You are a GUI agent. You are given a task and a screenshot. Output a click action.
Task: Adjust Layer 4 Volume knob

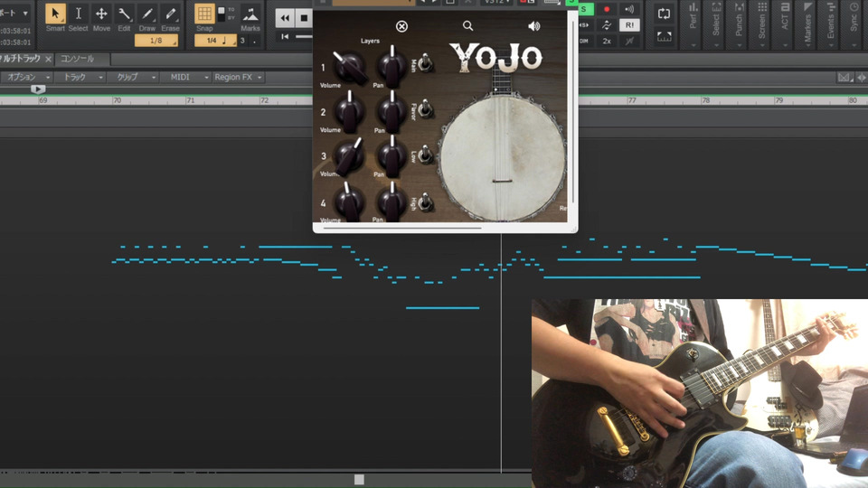pos(350,202)
